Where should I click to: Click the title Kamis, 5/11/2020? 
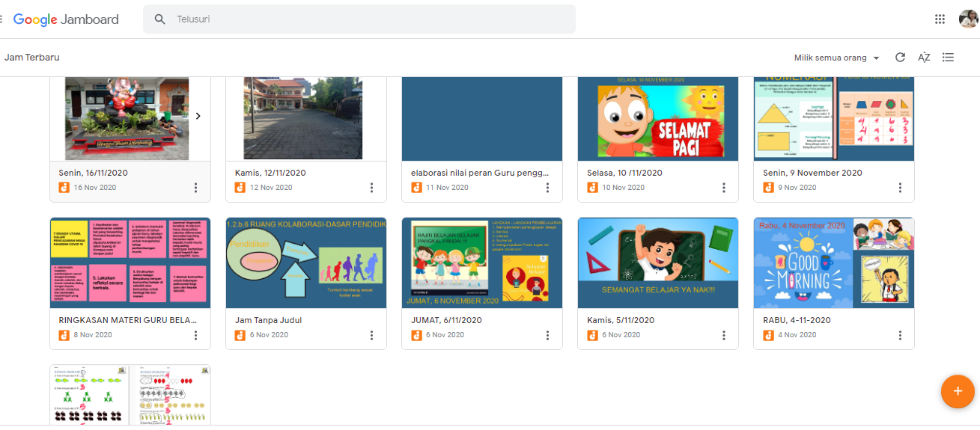tap(621, 320)
